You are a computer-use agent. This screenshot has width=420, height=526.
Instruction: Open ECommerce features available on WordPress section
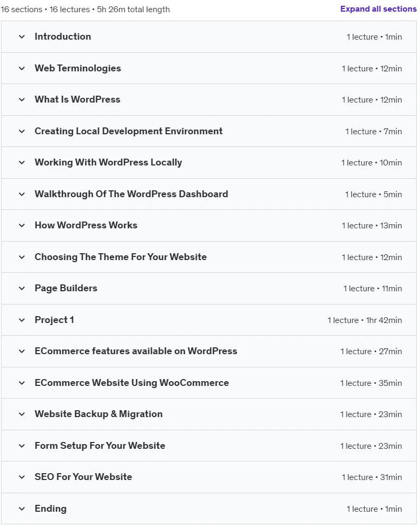click(209, 351)
